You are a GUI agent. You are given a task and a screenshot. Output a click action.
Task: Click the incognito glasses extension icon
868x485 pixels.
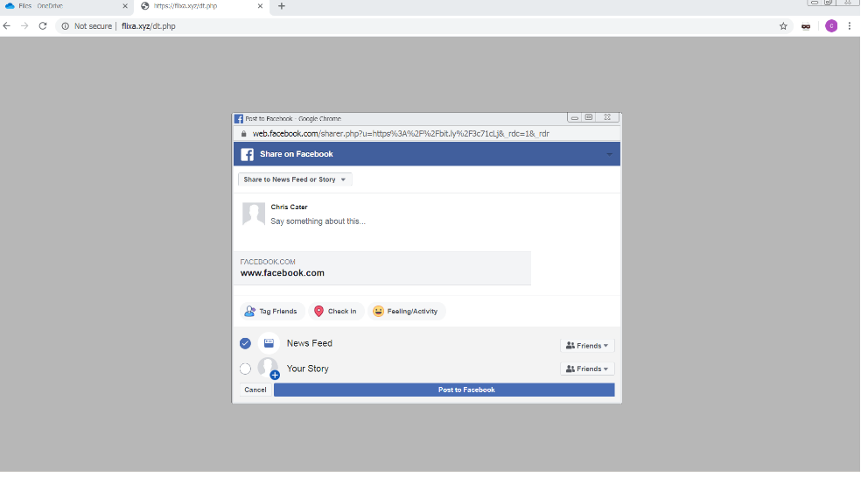[x=806, y=26]
